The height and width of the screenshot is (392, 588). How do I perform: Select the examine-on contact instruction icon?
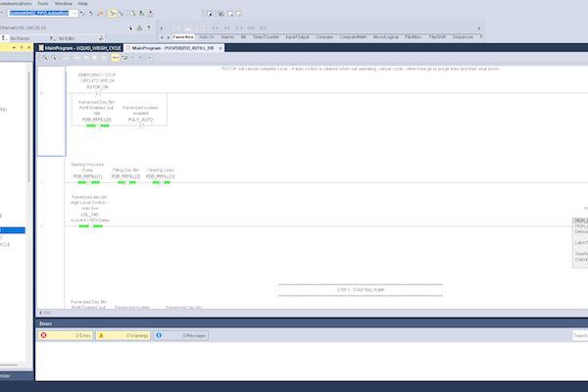(215, 28)
